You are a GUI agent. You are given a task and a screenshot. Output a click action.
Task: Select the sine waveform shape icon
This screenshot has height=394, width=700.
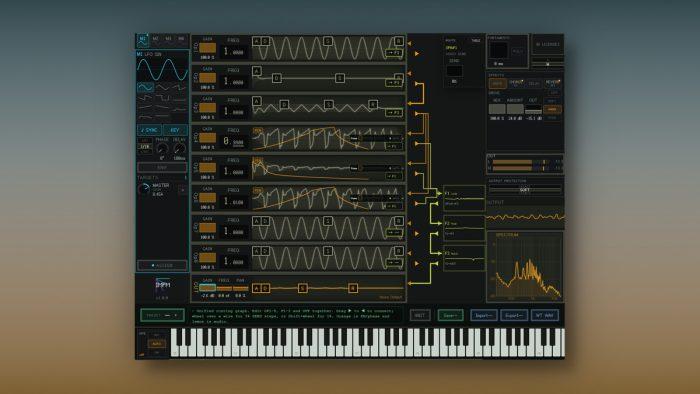pyautogui.click(x=145, y=87)
